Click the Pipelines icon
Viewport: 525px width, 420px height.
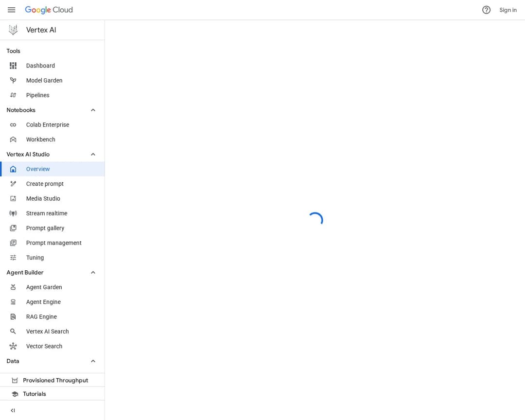(x=13, y=95)
